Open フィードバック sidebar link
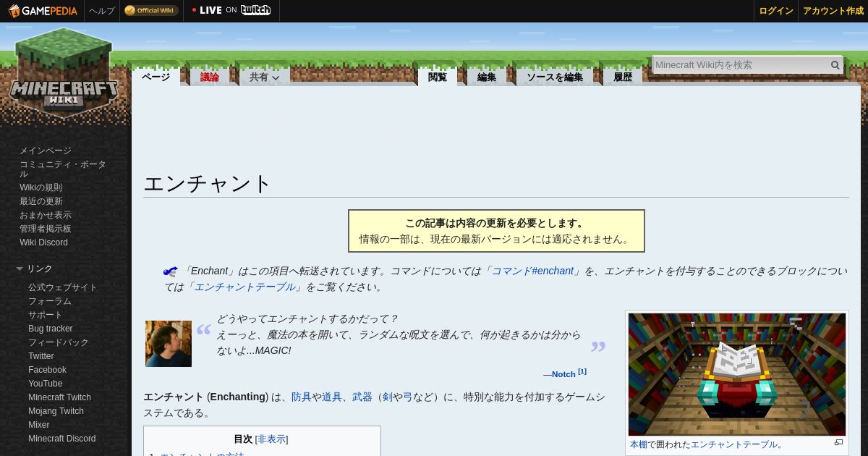This screenshot has height=456, width=868. 59,342
